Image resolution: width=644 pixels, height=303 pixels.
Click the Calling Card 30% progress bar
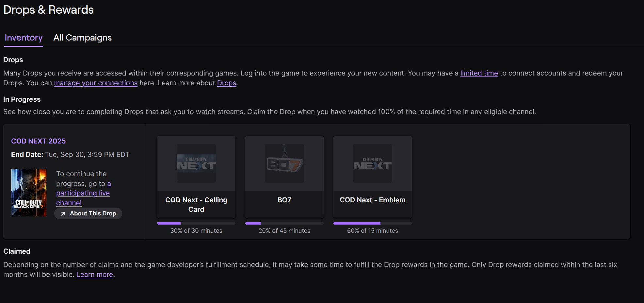196,223
